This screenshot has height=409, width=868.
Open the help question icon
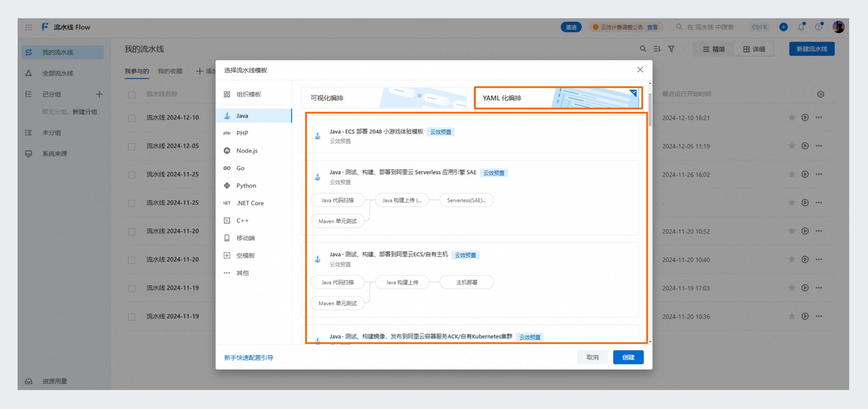click(818, 27)
